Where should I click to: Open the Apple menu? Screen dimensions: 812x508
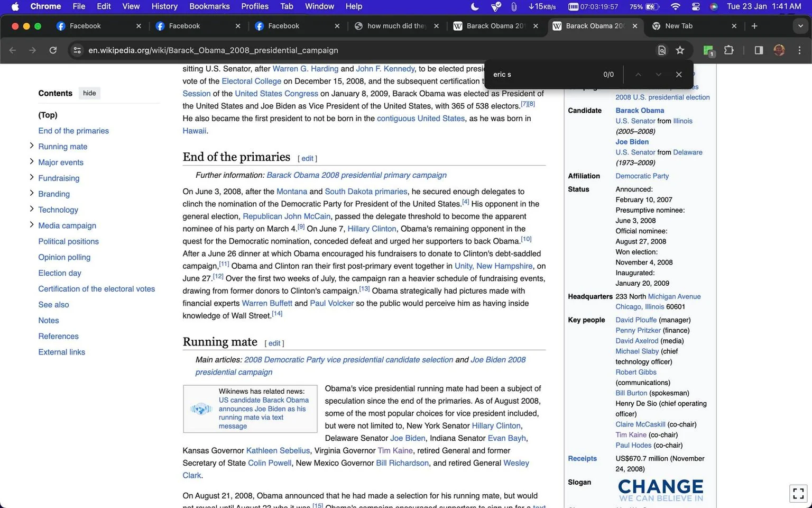coord(15,6)
